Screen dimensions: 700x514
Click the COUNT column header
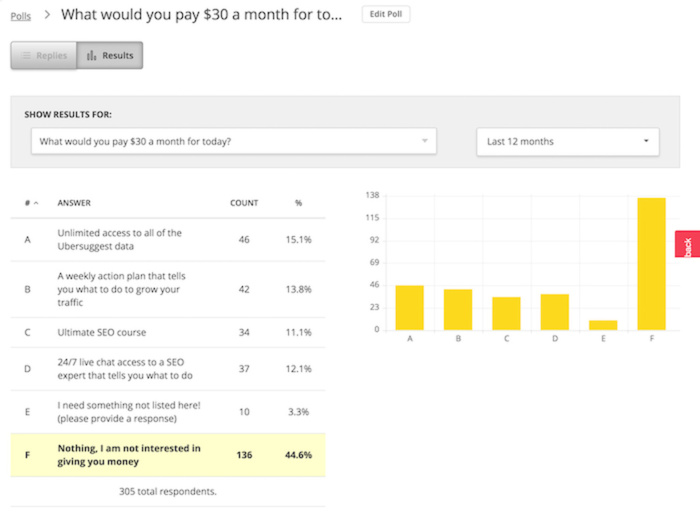244,203
